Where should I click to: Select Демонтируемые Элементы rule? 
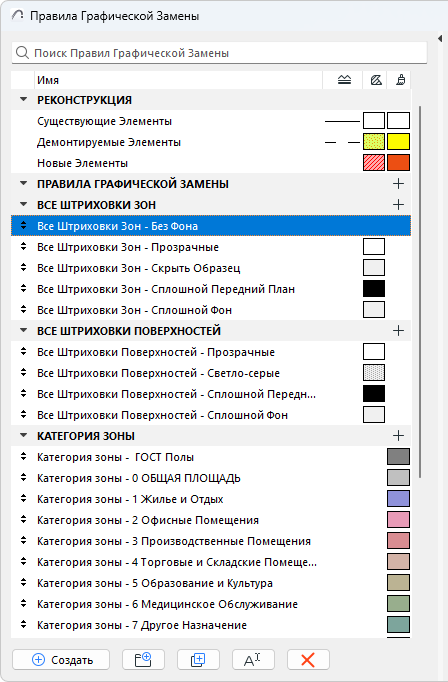211,142
